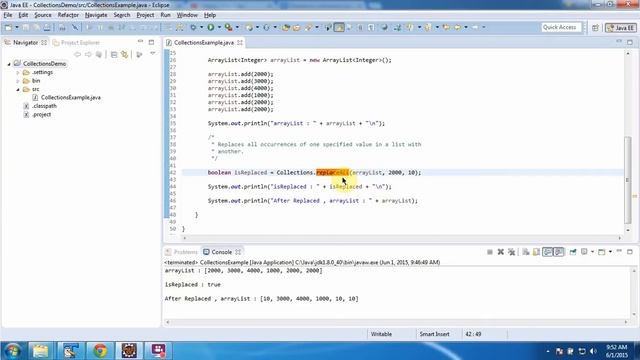Screen dimensions: 640x360
Task: Open the Navigate menu
Action: (96, 15)
